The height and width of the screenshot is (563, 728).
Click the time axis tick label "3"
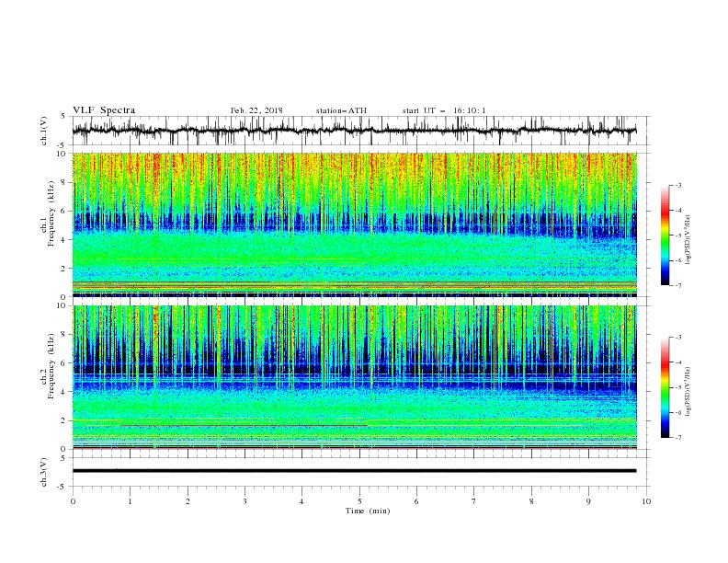pos(245,501)
